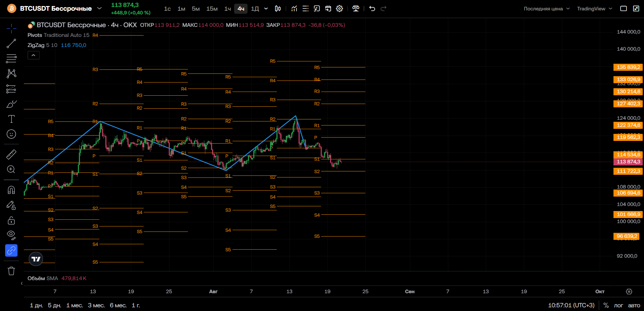Click the 96 639,2 pivot price label
The width and height of the screenshot is (644, 311).
(627, 236)
